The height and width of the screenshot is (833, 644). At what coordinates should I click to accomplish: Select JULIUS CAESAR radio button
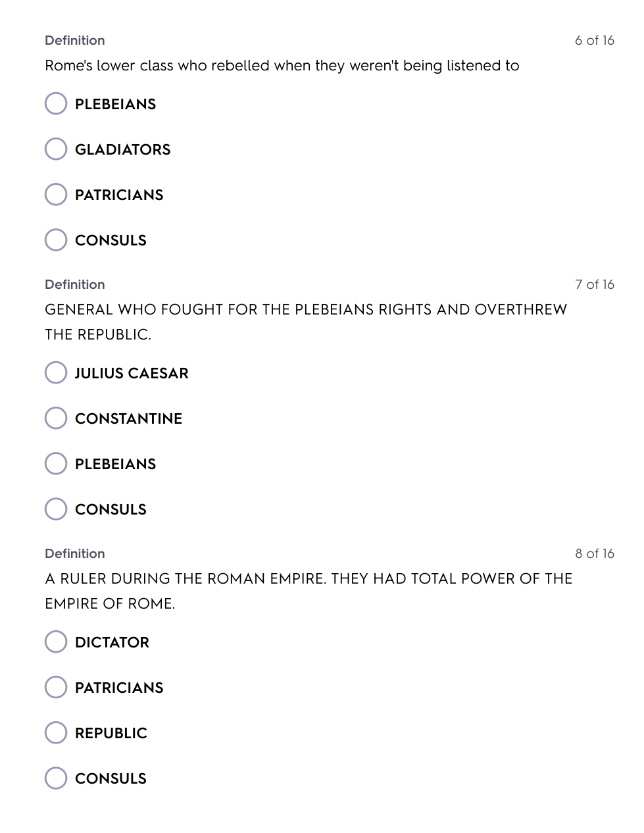[56, 373]
